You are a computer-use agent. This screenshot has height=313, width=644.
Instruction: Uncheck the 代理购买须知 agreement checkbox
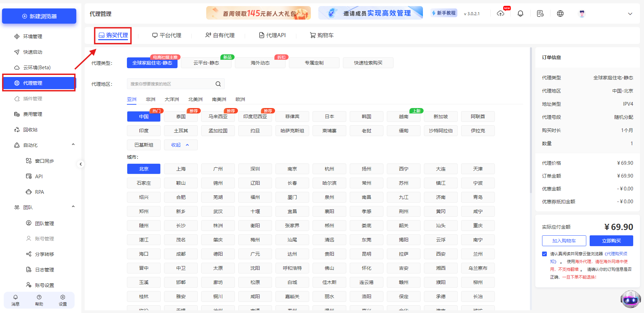544,254
